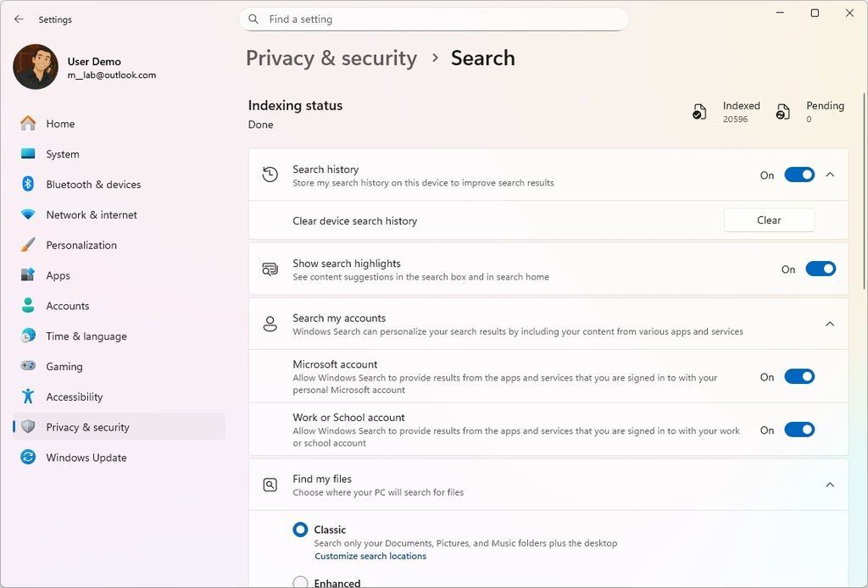The image size is (868, 588).
Task: Open Accessibility settings
Action: tap(75, 397)
